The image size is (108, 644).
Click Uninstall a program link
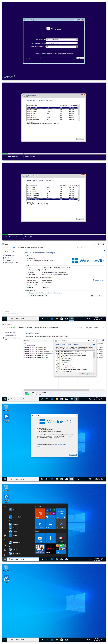pyautogui.click(x=10, y=335)
